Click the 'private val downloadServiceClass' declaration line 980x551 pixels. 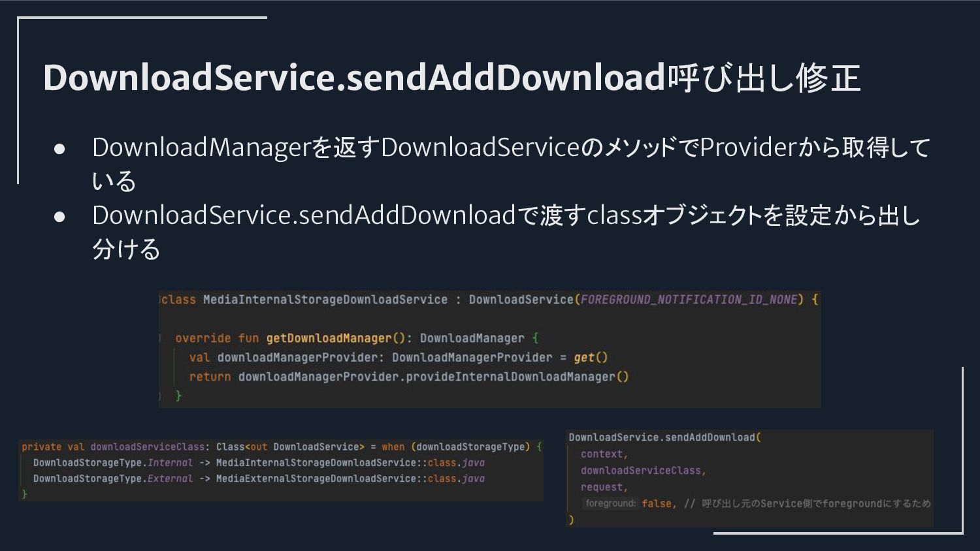coord(282,447)
